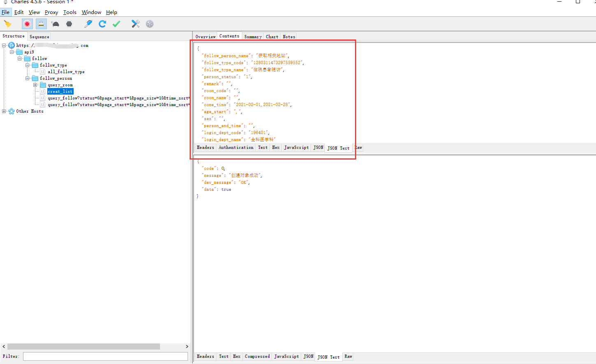Switch to the Sequence tab
Image resolution: width=596 pixels, height=364 pixels.
pyautogui.click(x=39, y=37)
